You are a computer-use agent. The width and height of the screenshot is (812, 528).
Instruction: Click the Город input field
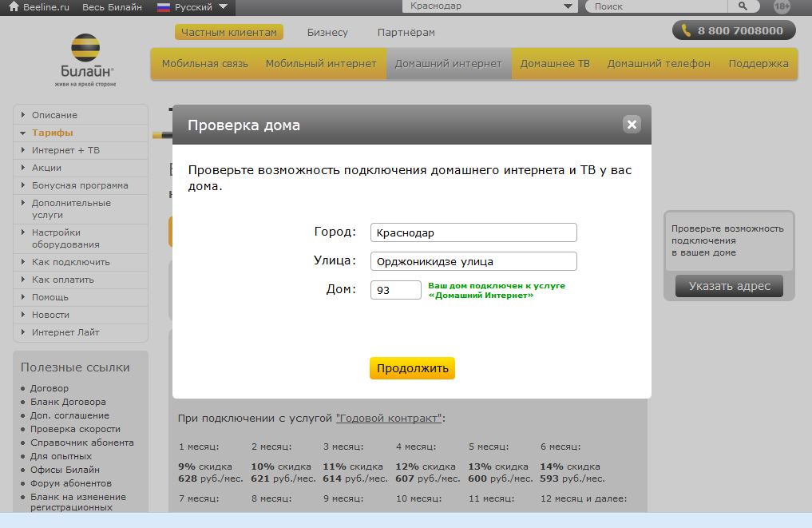pos(473,232)
